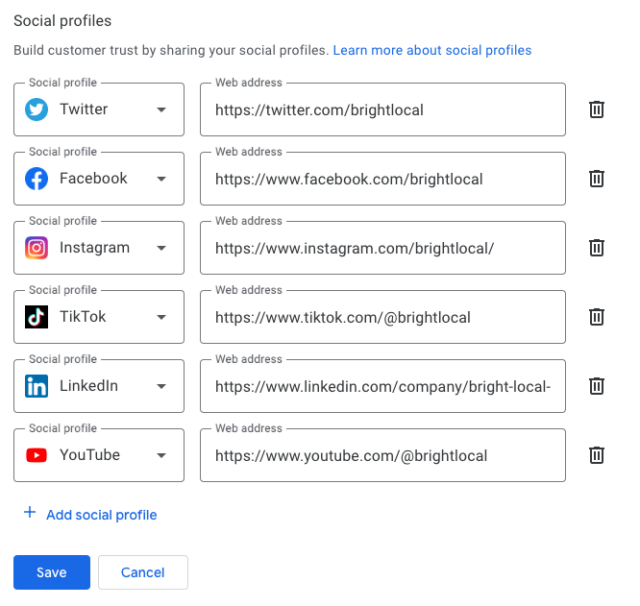Open the YouTube social profile dropdown
The width and height of the screenshot is (640, 606).
99,455
